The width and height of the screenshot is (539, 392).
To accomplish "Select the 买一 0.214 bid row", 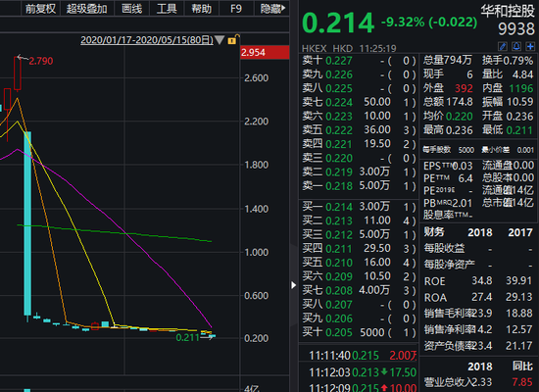I will pos(359,207).
